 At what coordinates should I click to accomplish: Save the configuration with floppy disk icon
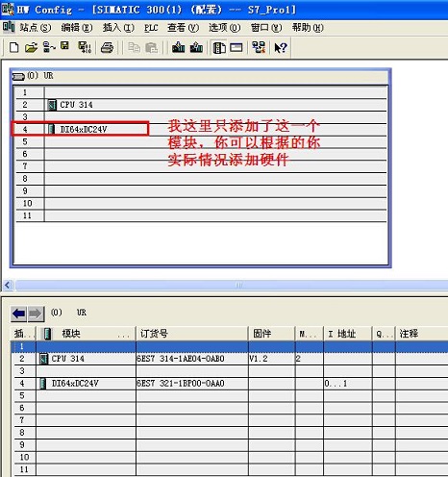point(65,47)
